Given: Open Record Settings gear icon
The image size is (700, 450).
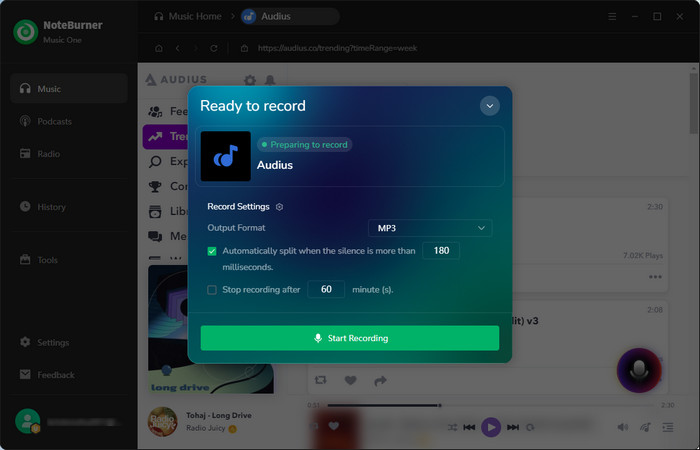Looking at the screenshot, I should [279, 207].
